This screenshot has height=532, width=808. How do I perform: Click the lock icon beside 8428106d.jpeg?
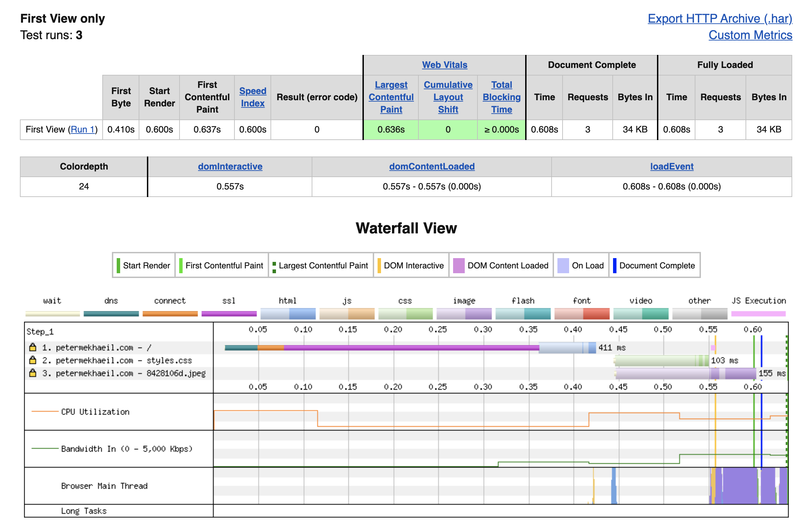(x=33, y=372)
